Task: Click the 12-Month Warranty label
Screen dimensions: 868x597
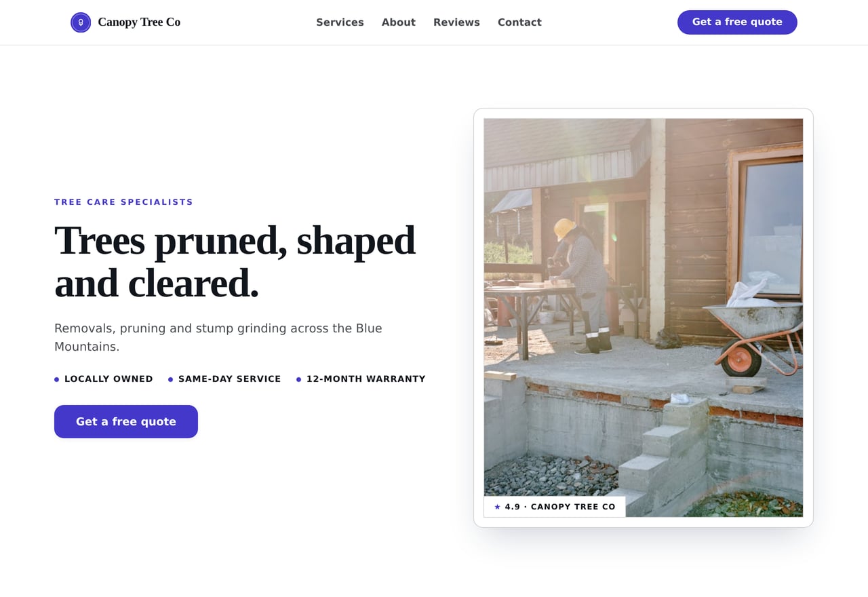Action: coord(366,379)
